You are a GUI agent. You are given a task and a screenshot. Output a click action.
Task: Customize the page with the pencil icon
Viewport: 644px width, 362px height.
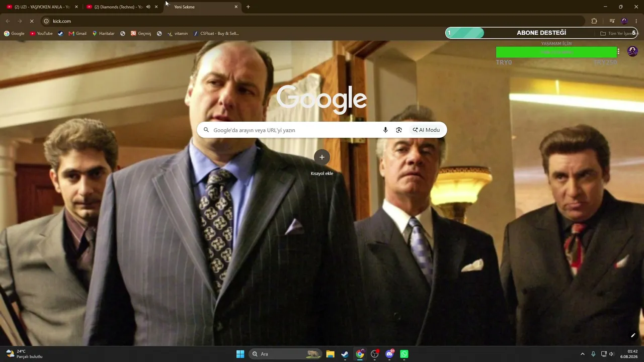[x=633, y=335]
